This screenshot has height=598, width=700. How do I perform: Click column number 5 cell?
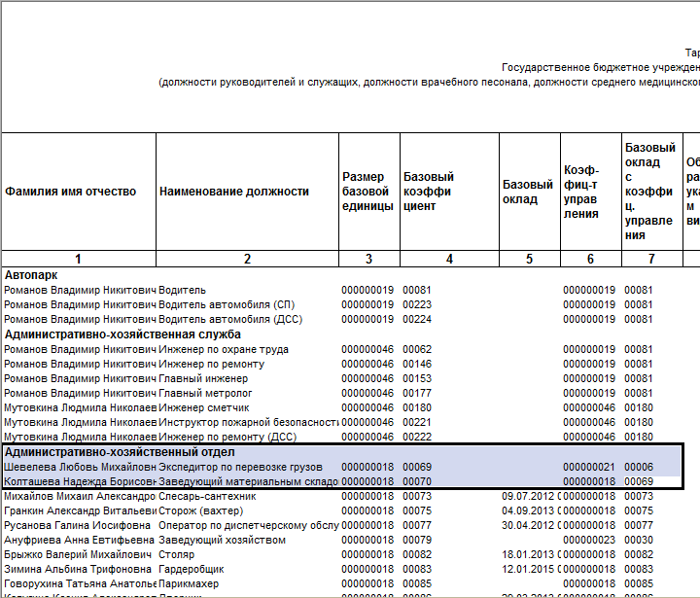point(530,259)
